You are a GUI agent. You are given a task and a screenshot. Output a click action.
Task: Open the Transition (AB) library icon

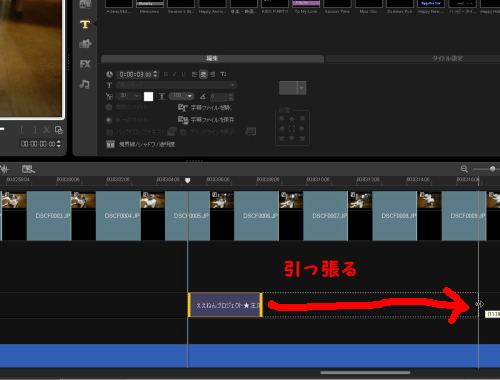[85, 4]
